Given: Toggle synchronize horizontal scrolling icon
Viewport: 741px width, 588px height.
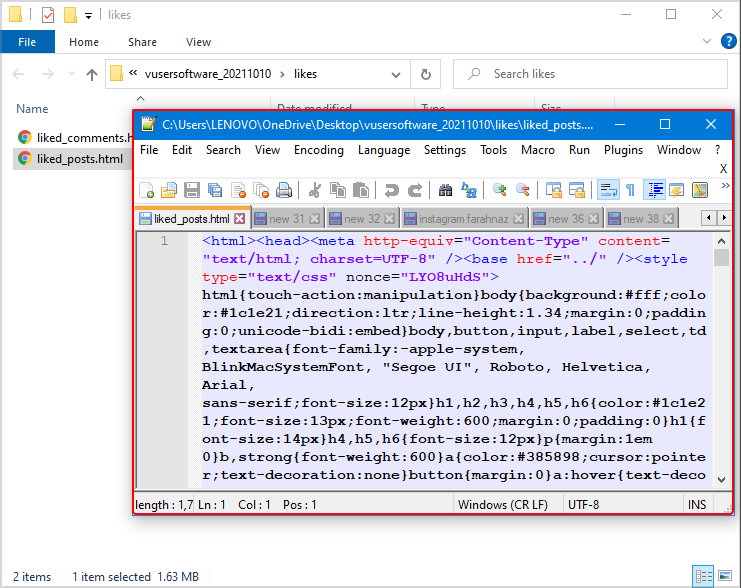Looking at the screenshot, I should (577, 190).
